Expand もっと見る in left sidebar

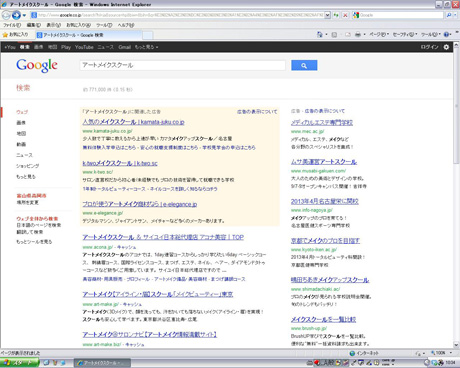coord(26,177)
